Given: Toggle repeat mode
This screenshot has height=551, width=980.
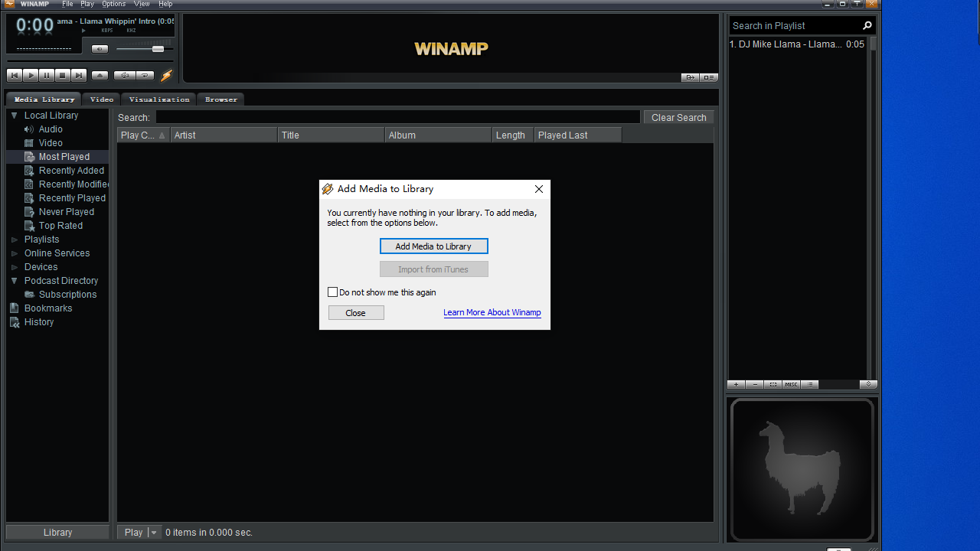Looking at the screenshot, I should (145, 75).
